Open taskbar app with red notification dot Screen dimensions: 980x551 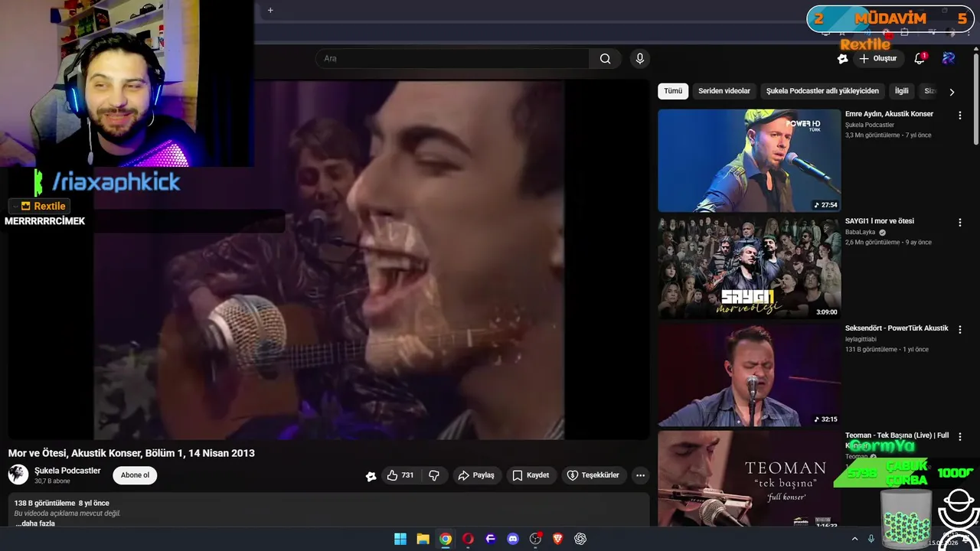point(536,539)
